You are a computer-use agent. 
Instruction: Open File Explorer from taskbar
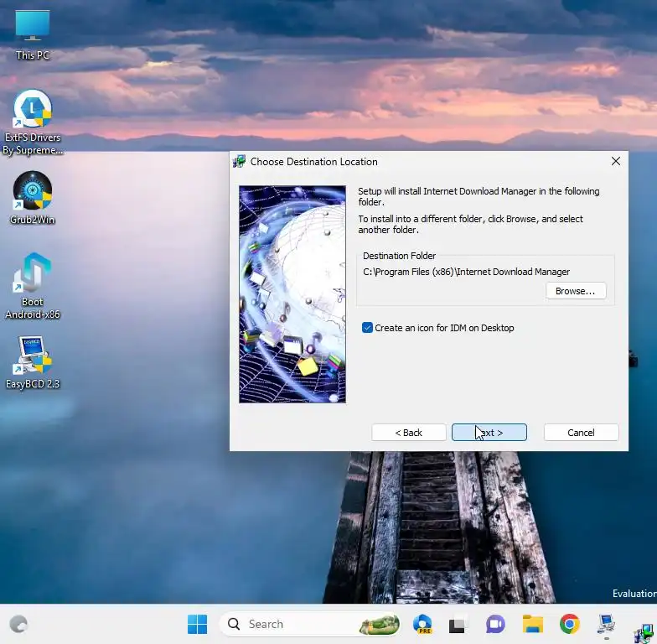click(533, 624)
